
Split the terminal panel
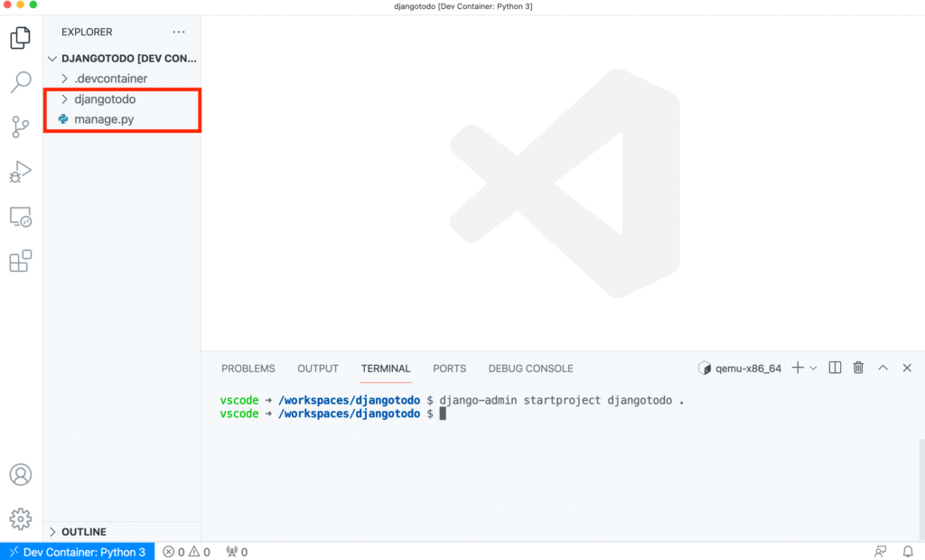(835, 368)
